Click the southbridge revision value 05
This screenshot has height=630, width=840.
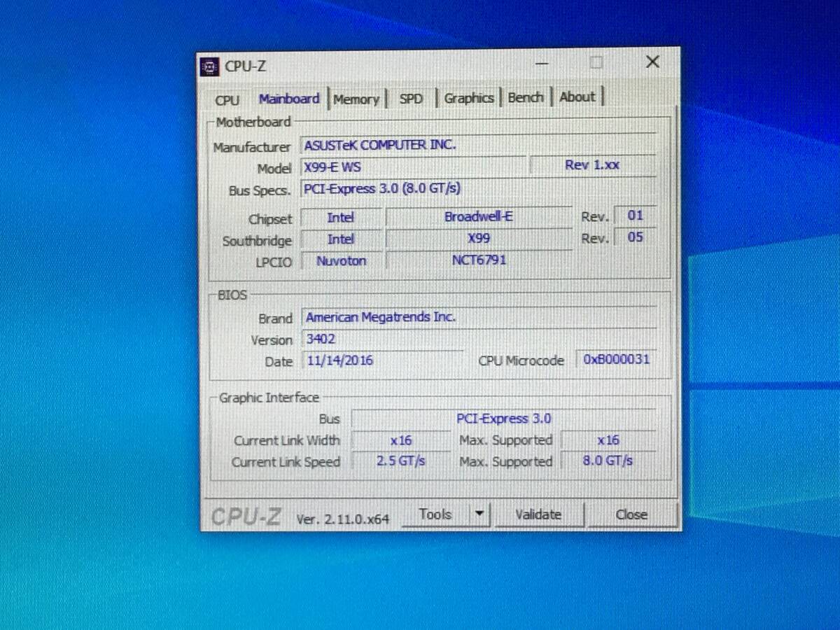click(635, 237)
